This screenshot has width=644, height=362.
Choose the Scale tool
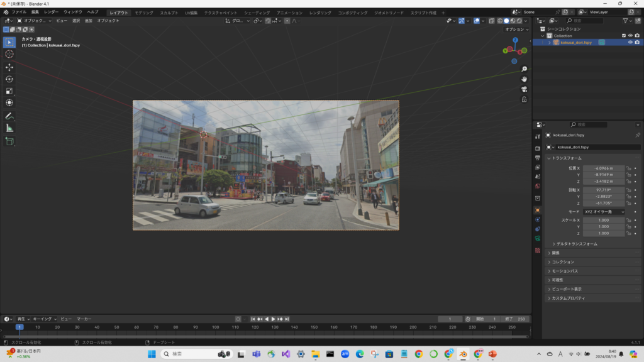9,90
